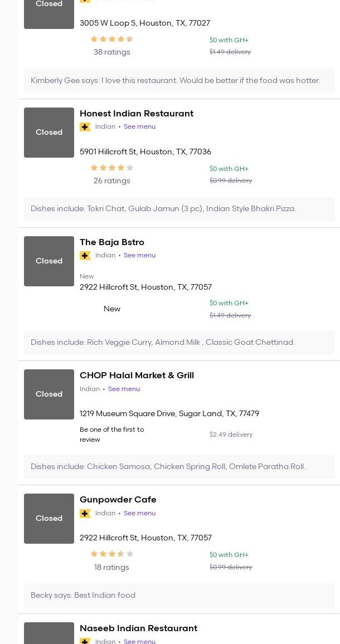Viewport: 340px width, 644px height.
Task: Open the Honest Indian Restaurant title
Action: (x=137, y=114)
